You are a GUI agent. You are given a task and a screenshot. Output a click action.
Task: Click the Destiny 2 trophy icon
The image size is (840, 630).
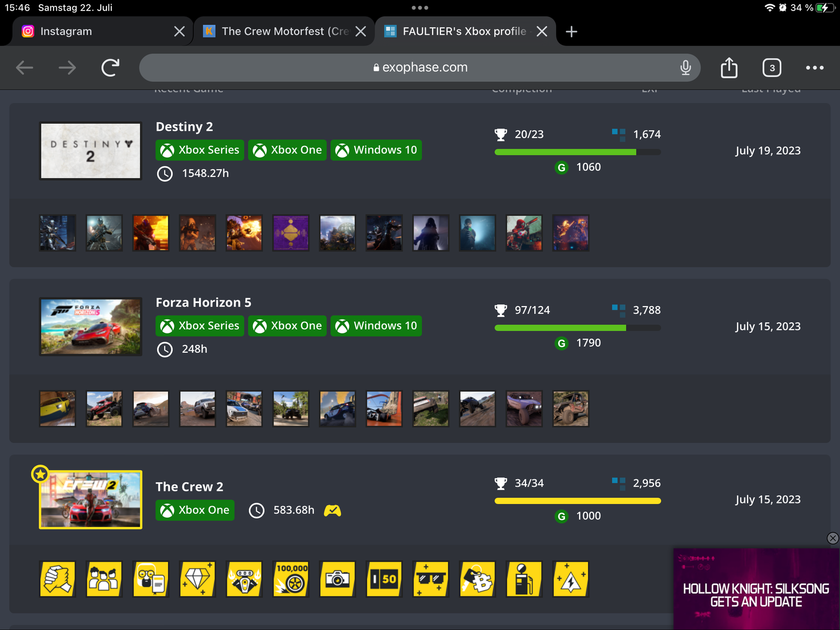pos(501,135)
